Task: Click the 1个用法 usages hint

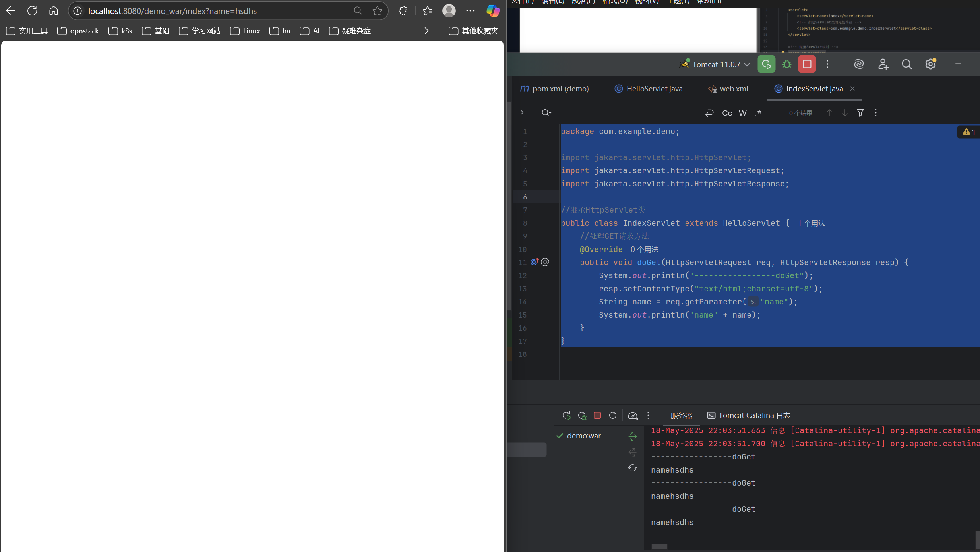Action: 812,223
